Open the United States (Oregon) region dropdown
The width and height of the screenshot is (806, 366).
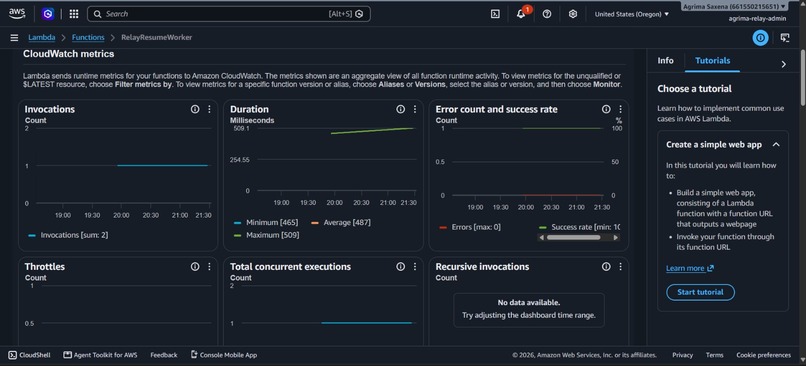pos(632,14)
